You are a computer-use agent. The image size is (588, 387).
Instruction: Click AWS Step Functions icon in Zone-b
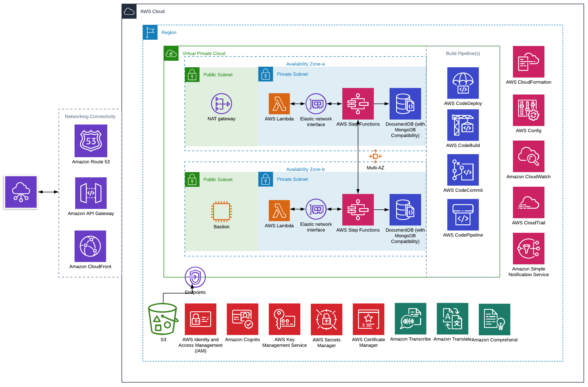(x=358, y=210)
